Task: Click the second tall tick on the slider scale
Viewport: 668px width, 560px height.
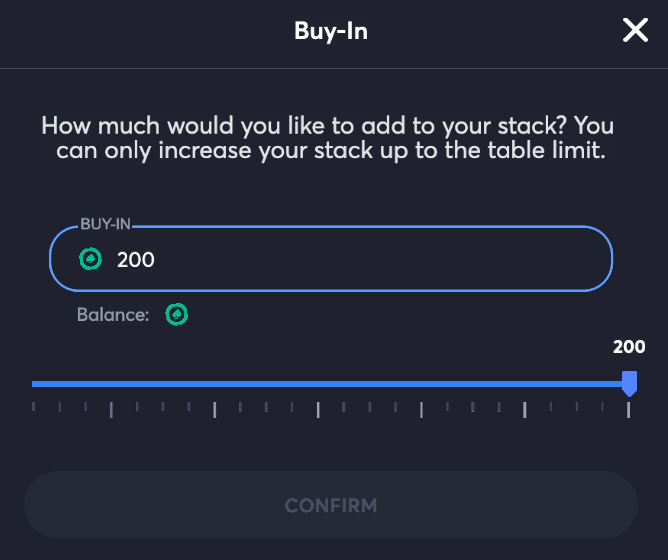Action: 214,409
